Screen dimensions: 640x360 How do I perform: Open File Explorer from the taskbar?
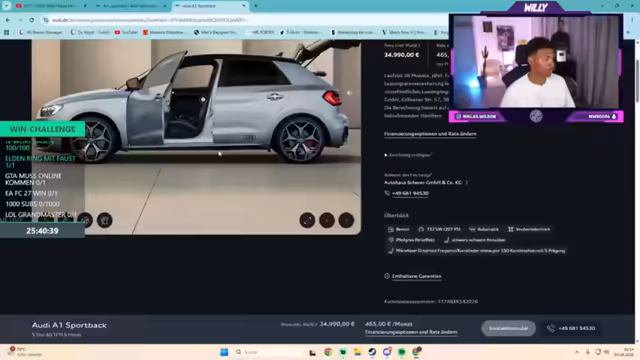358,352
